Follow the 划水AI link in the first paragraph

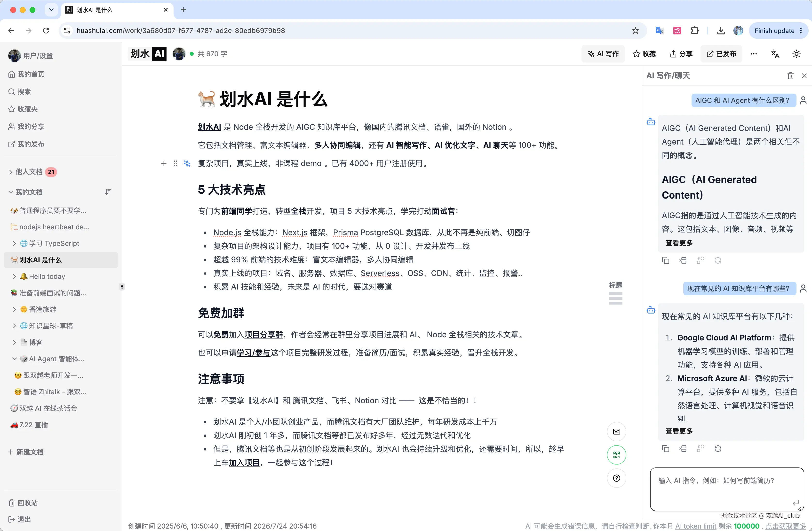click(x=209, y=127)
